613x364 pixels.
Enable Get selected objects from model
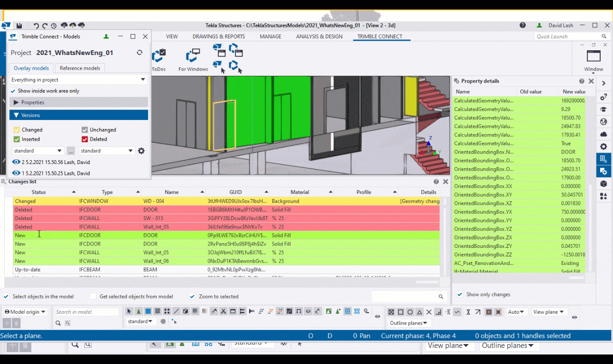93,296
